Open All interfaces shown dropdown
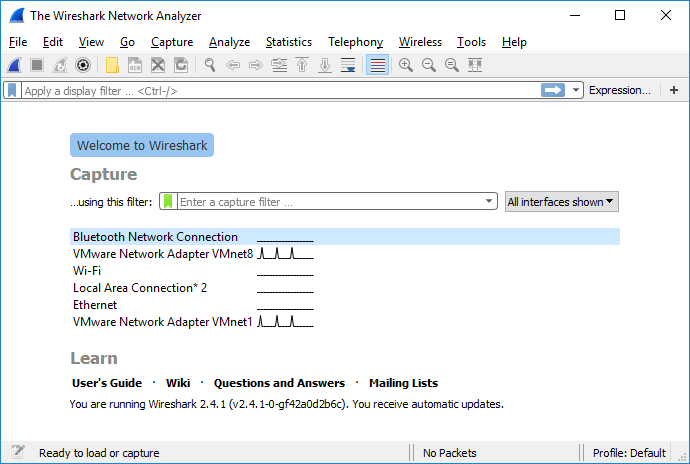The image size is (690, 464). point(562,202)
